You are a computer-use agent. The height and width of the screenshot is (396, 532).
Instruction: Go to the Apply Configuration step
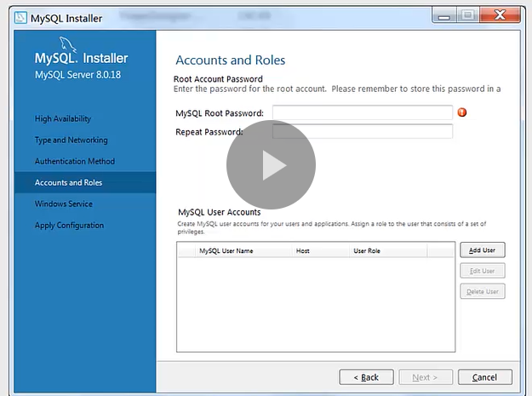[69, 226]
